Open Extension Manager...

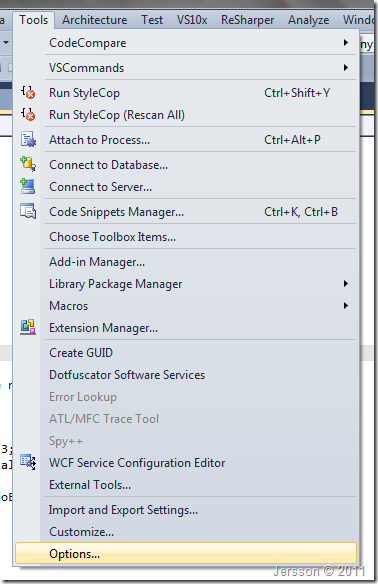pos(186,328)
